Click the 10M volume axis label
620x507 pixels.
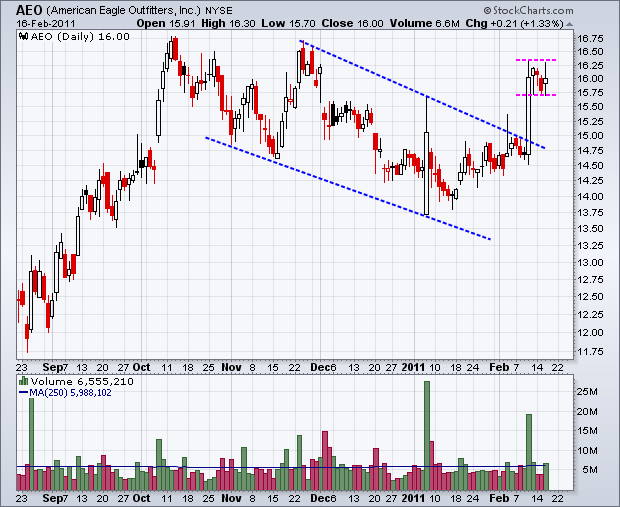pos(587,450)
